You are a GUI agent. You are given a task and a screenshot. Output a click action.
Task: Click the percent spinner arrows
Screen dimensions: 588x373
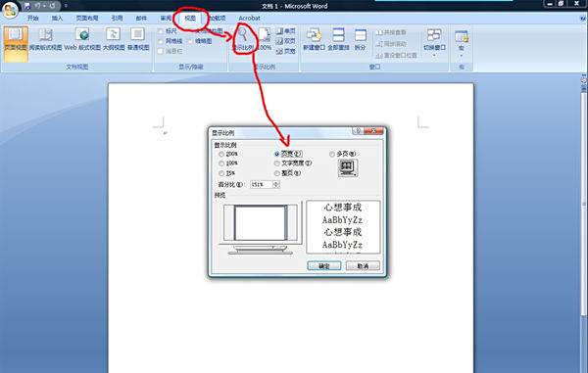pos(276,185)
